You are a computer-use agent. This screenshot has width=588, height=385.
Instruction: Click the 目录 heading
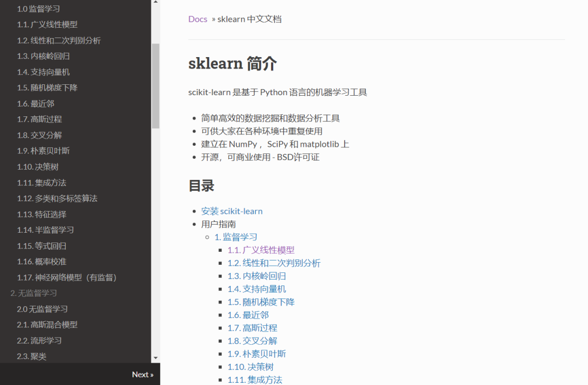pyautogui.click(x=201, y=186)
